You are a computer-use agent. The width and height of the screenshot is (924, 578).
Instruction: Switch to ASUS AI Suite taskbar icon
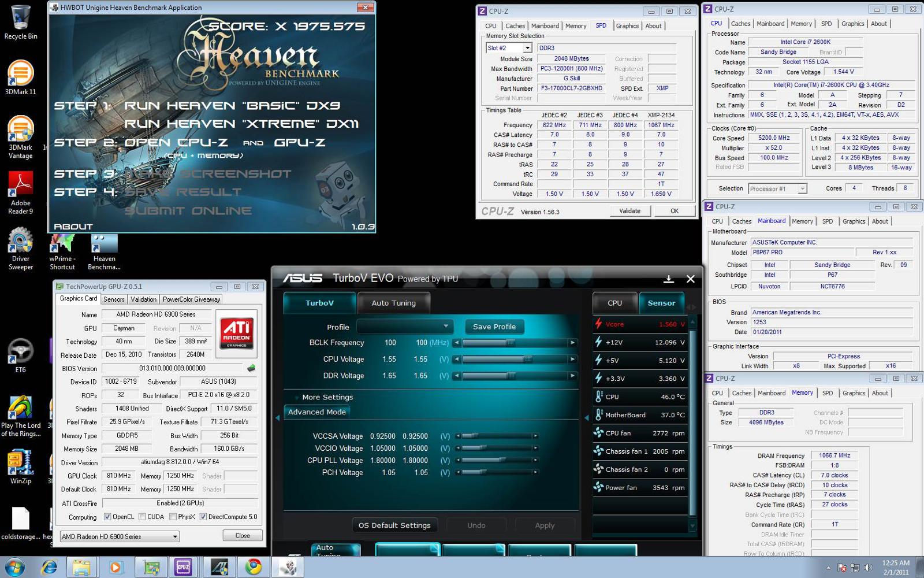tap(219, 568)
